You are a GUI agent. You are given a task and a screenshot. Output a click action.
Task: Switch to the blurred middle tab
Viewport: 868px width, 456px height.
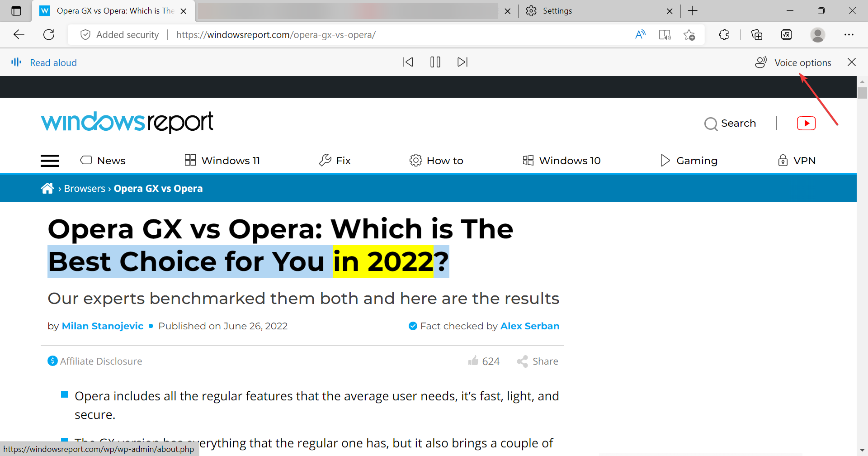click(348, 11)
